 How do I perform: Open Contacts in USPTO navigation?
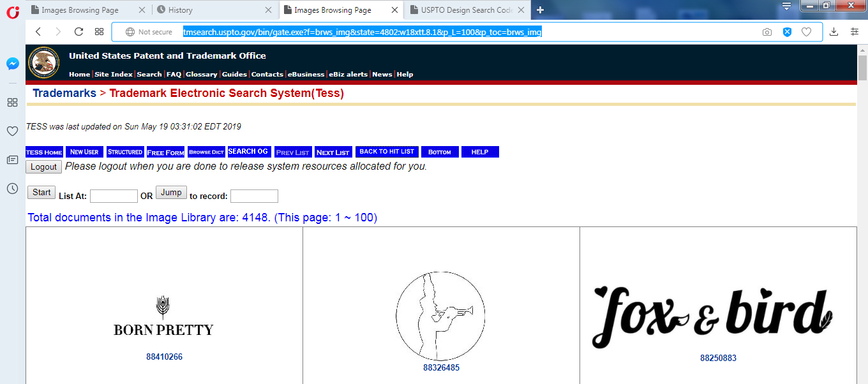click(267, 75)
